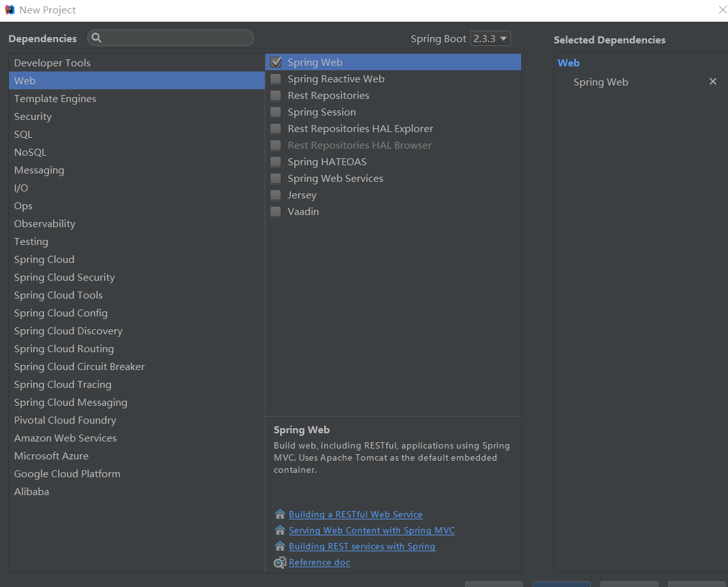
Task: Click the Reference doc book icon
Action: [280, 562]
